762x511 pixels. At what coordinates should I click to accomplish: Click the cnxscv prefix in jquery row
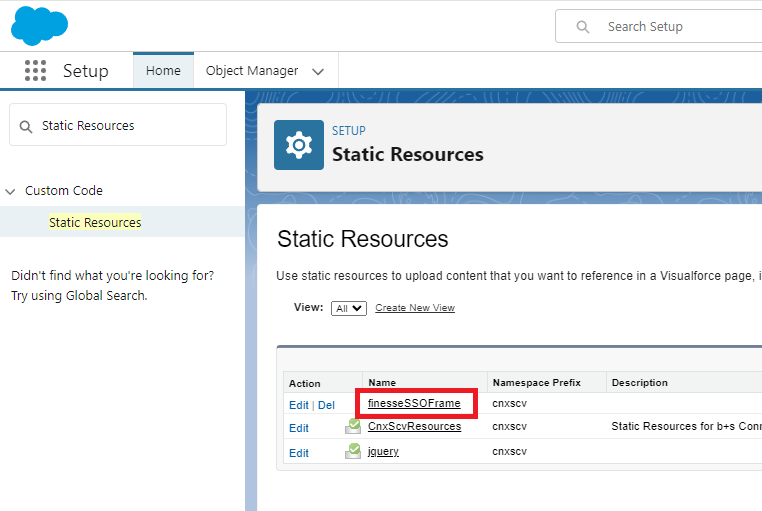509,451
